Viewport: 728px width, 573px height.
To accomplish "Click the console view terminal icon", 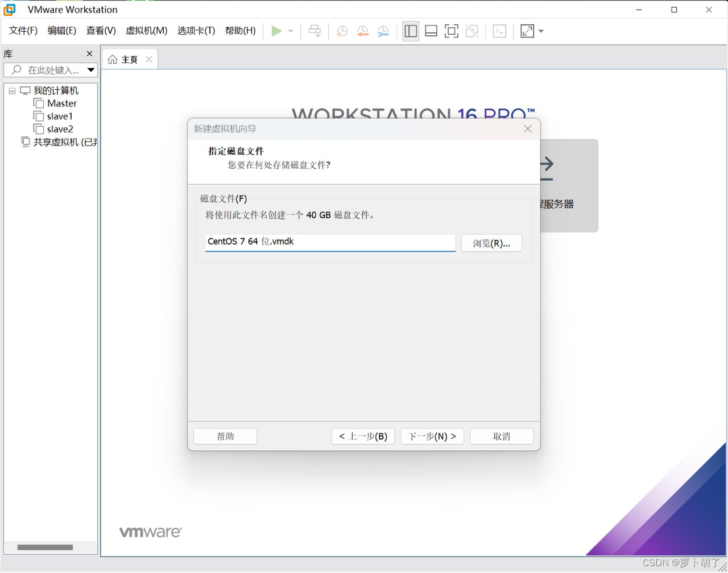I will click(499, 31).
